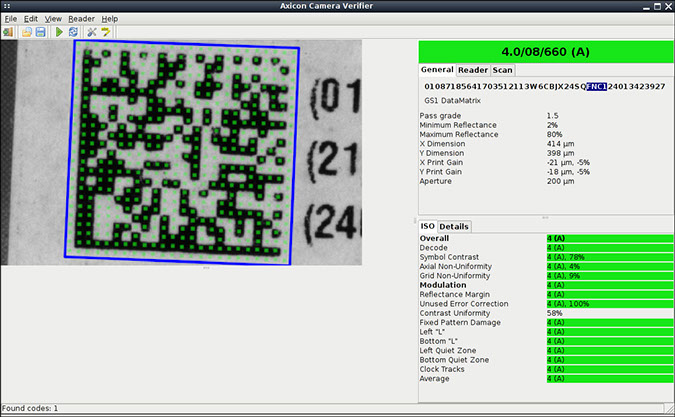Viewport: 675px width, 417px height.
Task: Click the highlighted FNC1 in decoded data
Action: tap(597, 86)
